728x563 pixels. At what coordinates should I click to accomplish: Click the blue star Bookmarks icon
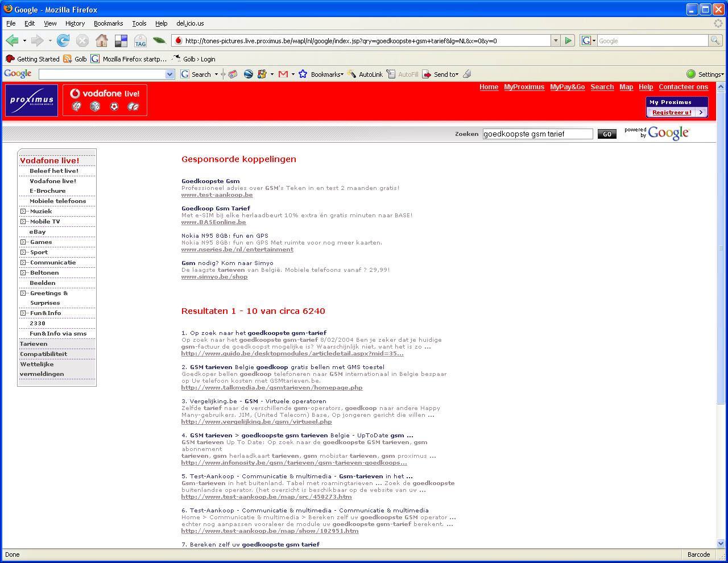coord(303,74)
